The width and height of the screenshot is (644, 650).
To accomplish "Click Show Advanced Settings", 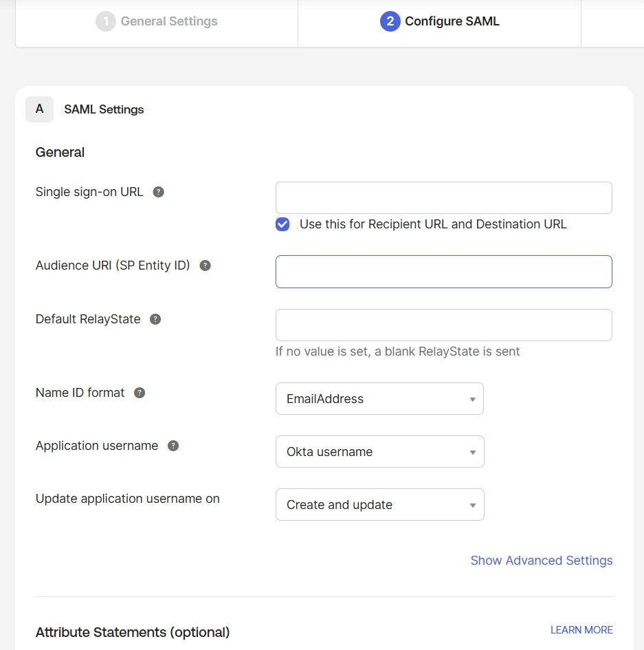I will (541, 560).
